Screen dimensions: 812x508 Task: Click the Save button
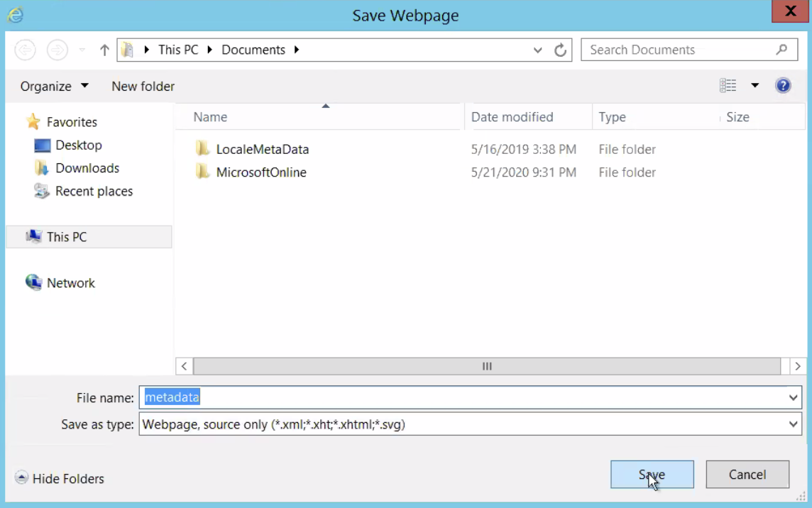pos(651,474)
